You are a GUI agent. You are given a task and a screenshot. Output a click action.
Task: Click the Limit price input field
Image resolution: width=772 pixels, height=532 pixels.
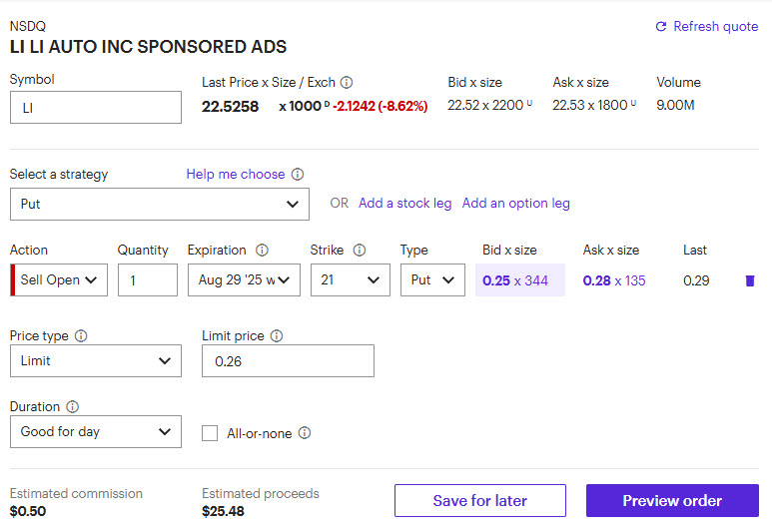(288, 361)
